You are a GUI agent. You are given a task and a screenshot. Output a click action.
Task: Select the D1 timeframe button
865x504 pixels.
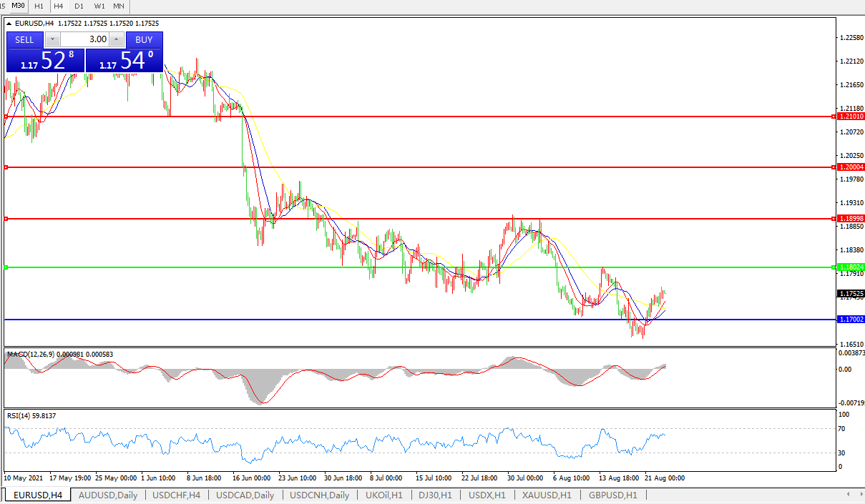click(x=79, y=6)
